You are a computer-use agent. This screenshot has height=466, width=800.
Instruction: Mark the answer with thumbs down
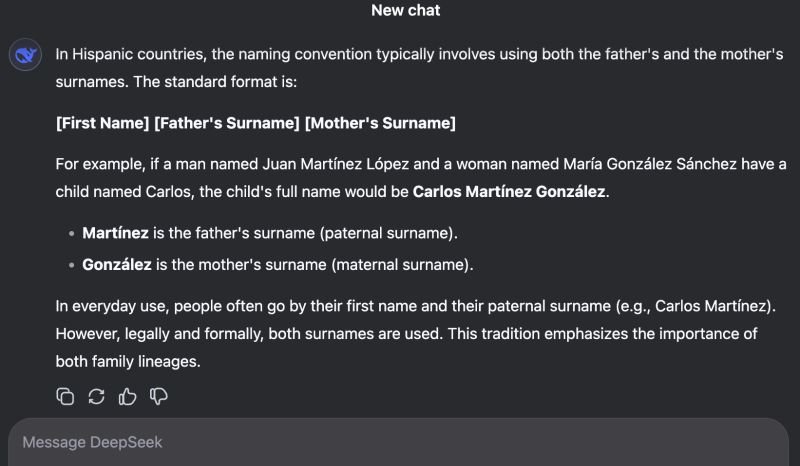pyautogui.click(x=159, y=396)
